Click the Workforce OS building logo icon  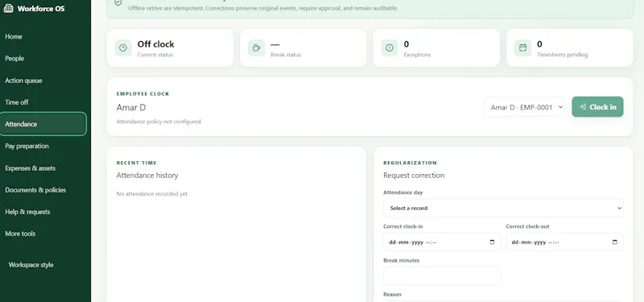[8, 8]
